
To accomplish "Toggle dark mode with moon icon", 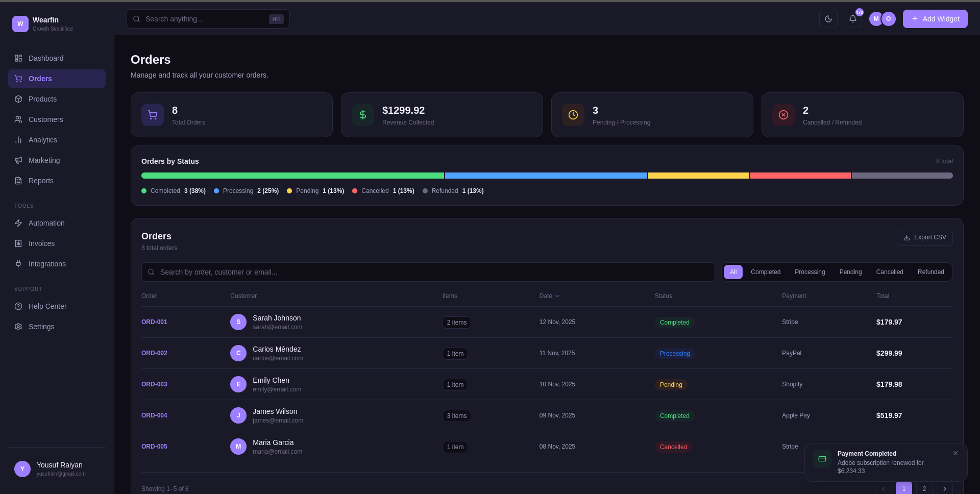I will click(828, 19).
